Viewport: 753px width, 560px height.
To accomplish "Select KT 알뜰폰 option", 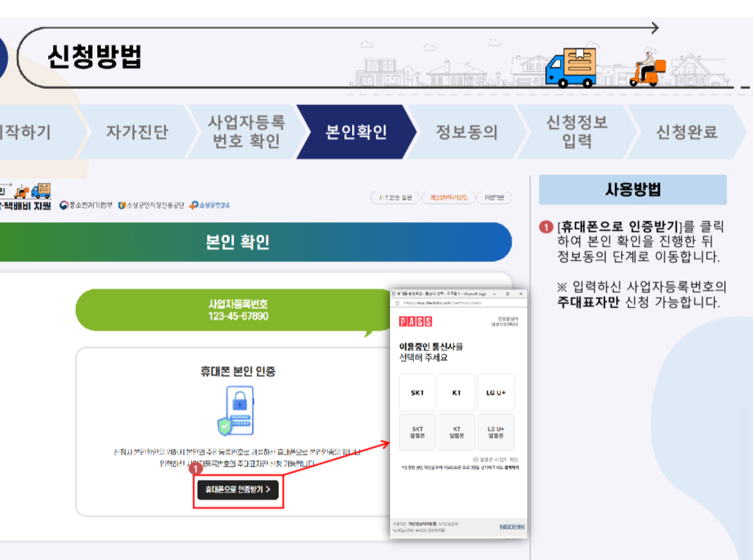I will point(456,433).
